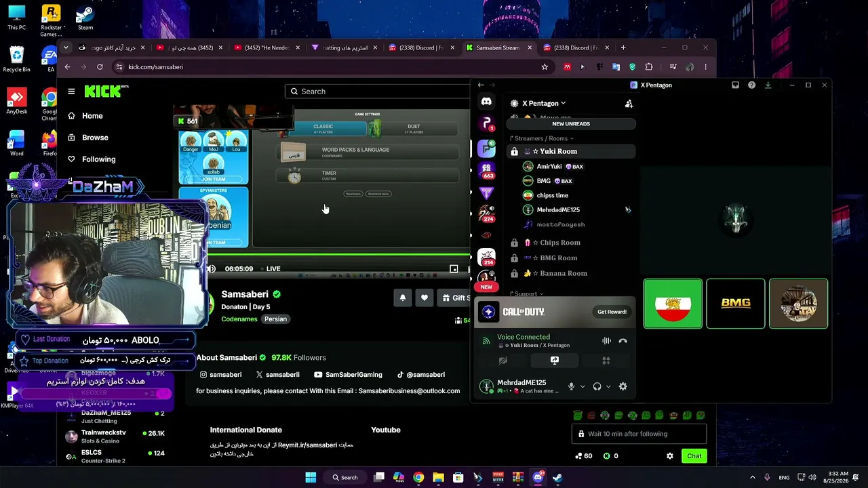The image size is (868, 488).
Task: Open File Explorer from the taskbar
Action: pyautogui.click(x=438, y=477)
